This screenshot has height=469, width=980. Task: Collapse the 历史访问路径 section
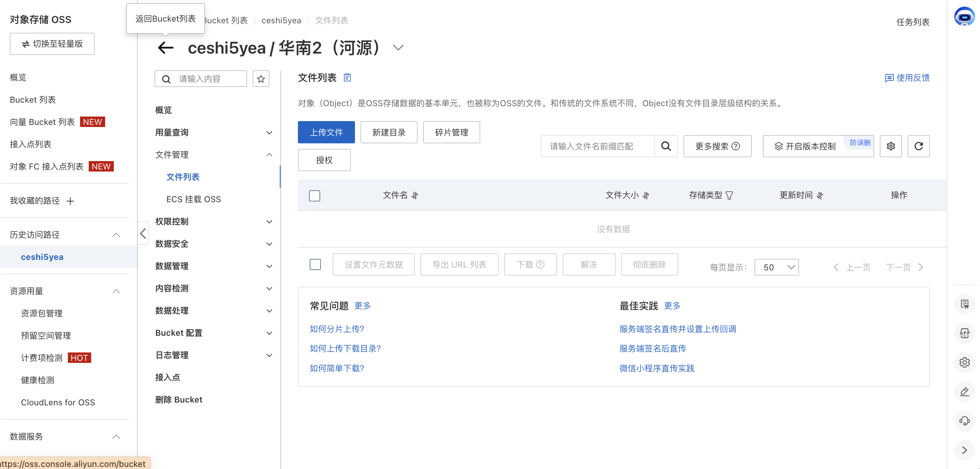[x=116, y=235]
